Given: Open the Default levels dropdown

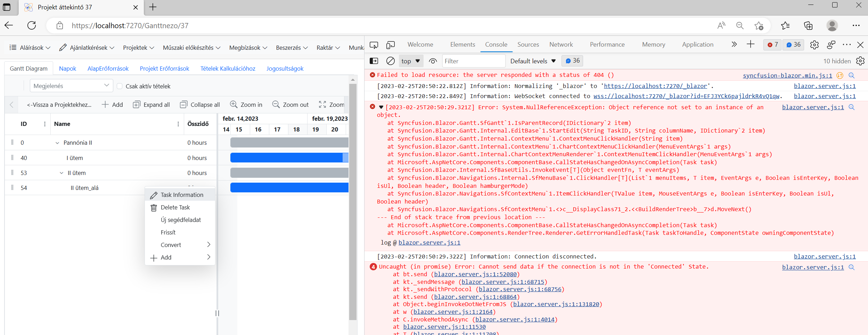Looking at the screenshot, I should pos(533,61).
